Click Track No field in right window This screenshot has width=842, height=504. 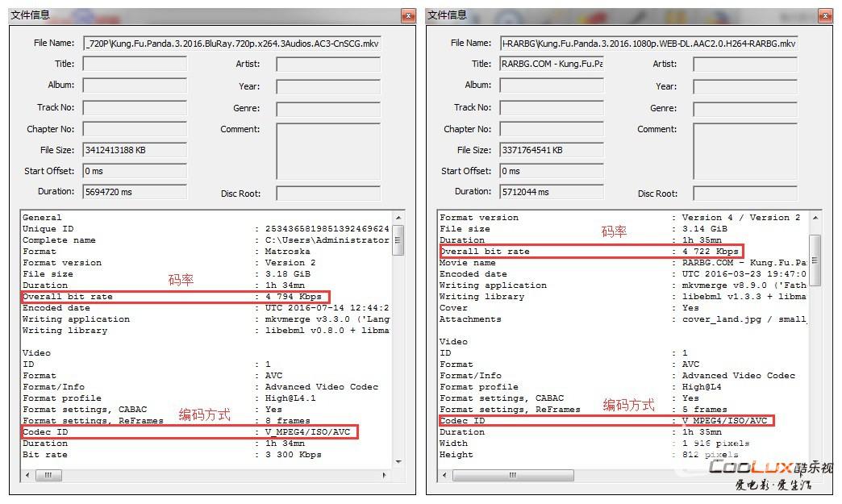point(552,107)
